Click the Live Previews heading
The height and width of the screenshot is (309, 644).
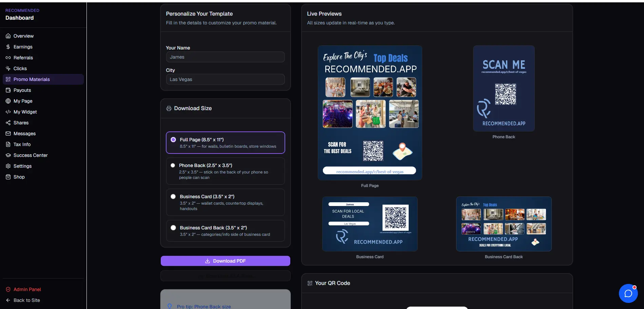(324, 14)
